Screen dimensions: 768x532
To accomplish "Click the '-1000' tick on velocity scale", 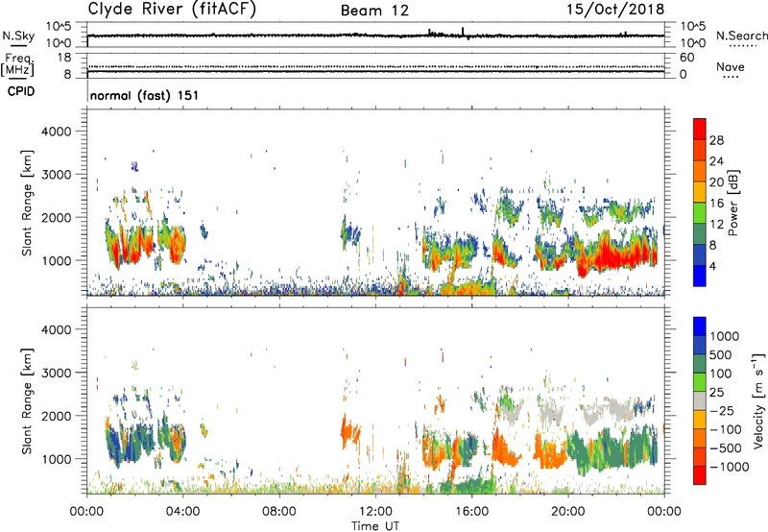I will [x=730, y=467].
